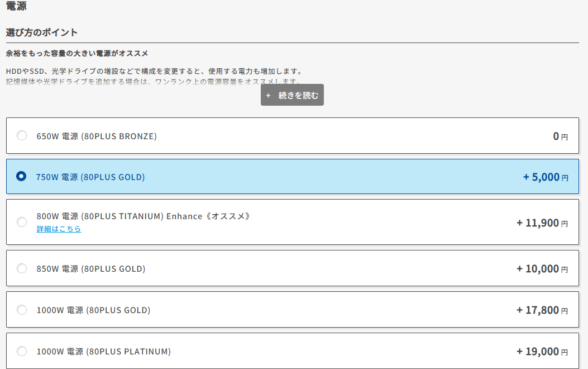Select the 650W 80PLUS BRONZE radio button
This screenshot has width=588, height=369.
tap(22, 135)
